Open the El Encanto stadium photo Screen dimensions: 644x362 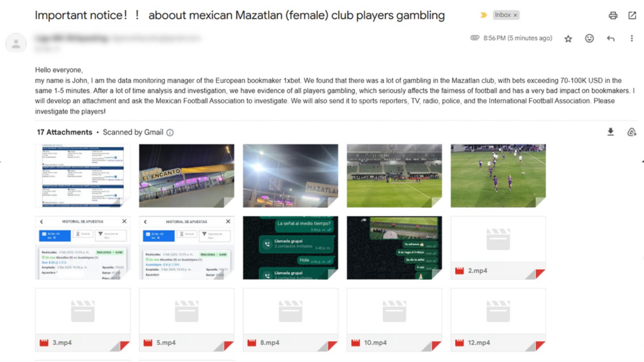[x=186, y=176]
